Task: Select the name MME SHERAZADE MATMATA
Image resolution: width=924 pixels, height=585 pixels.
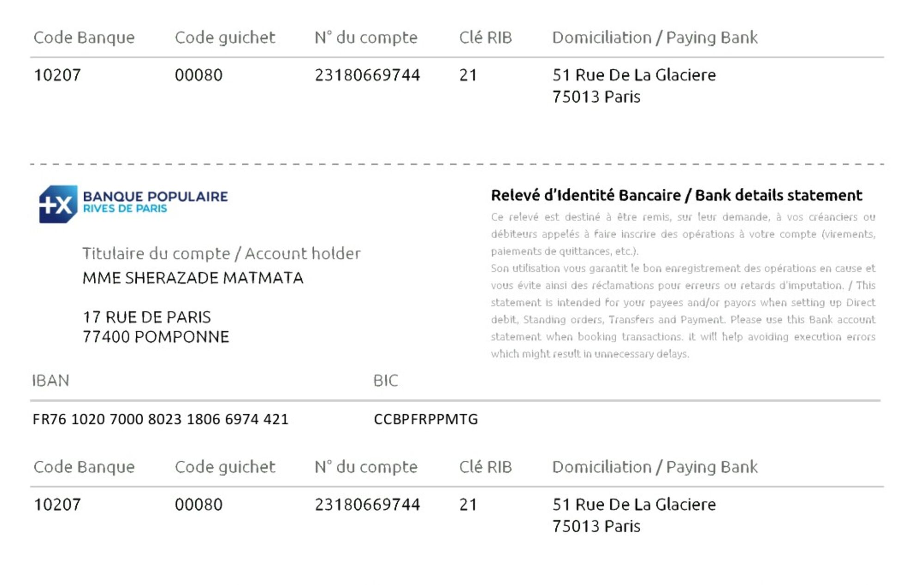Action: (193, 278)
